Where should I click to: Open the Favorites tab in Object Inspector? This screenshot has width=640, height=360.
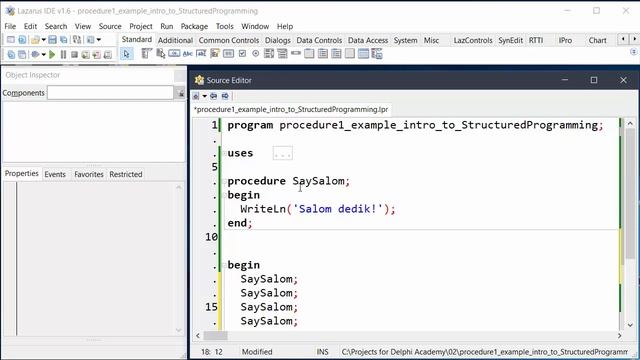89,174
